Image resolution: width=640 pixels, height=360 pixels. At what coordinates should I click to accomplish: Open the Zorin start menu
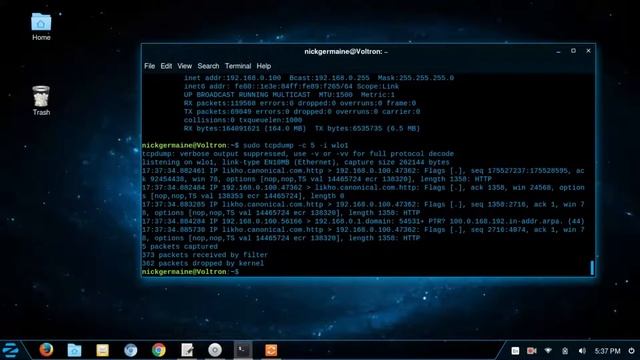(x=11, y=350)
